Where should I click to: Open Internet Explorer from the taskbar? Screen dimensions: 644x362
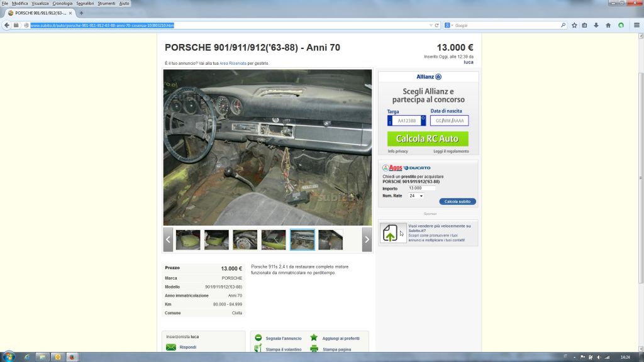tap(27, 357)
